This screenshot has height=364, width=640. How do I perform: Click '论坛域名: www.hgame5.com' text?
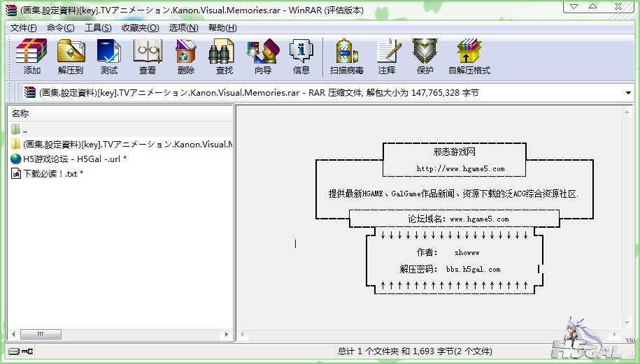point(458,219)
